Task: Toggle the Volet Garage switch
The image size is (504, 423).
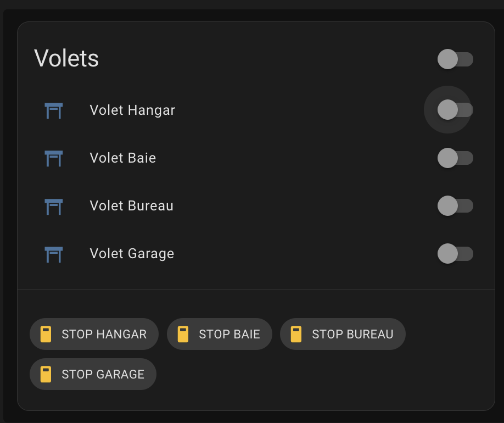Action: click(x=455, y=253)
